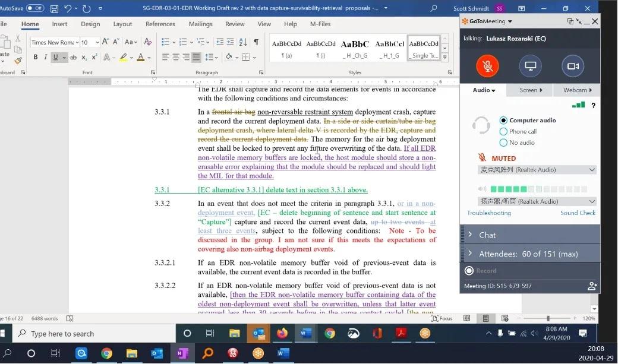Viewport: 618px width, 364px height.
Task: Click the Word zoom slider
Action: pyautogui.click(x=547, y=318)
